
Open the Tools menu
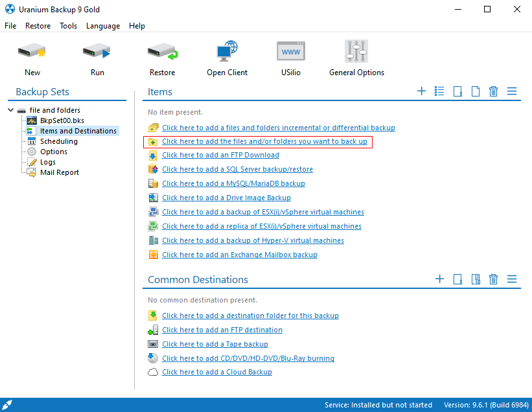(68, 26)
